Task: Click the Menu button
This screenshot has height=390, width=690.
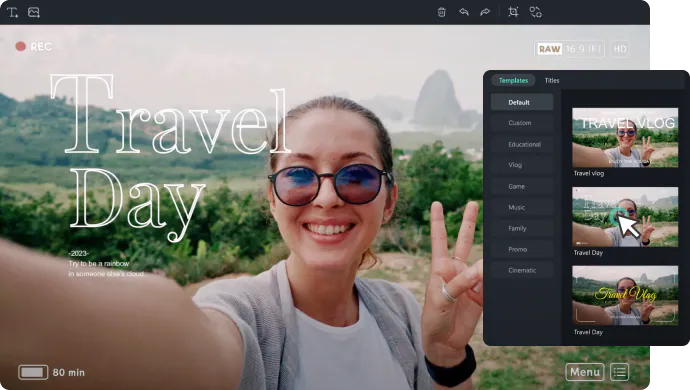Action: [x=585, y=372]
